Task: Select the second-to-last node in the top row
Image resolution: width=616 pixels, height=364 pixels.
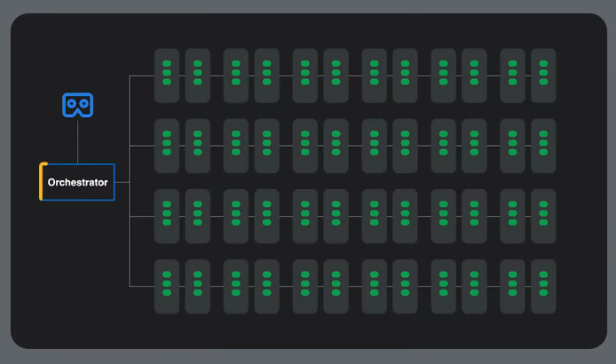Action: tap(513, 75)
